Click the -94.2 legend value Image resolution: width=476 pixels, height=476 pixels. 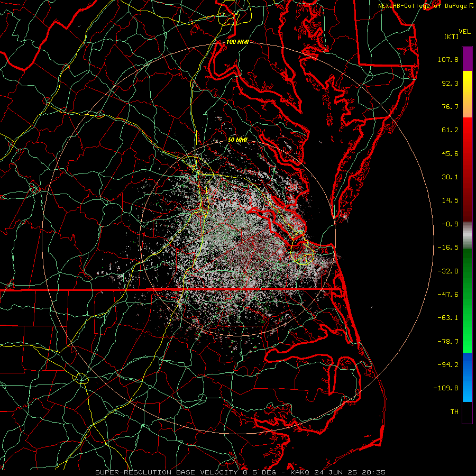point(448,365)
